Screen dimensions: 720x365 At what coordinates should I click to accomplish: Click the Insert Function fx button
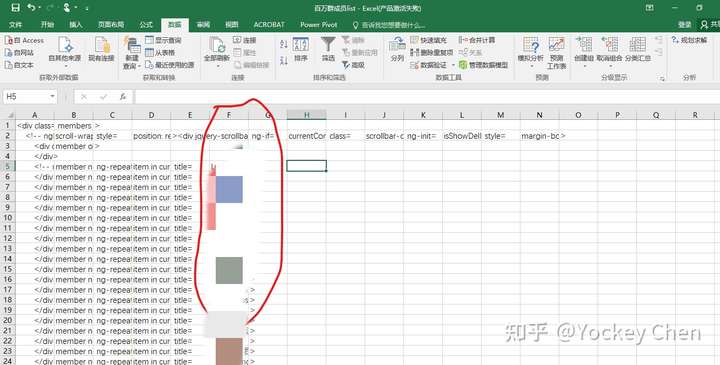pos(123,96)
